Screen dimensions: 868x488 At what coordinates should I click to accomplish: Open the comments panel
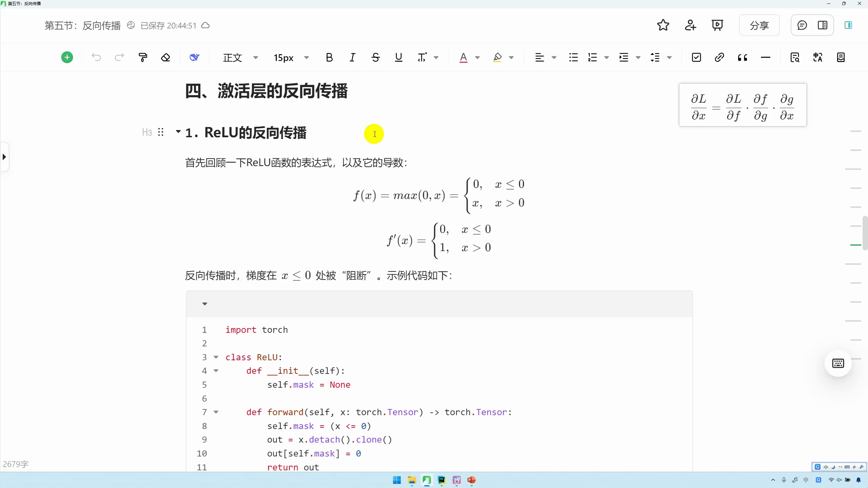coord(802,25)
